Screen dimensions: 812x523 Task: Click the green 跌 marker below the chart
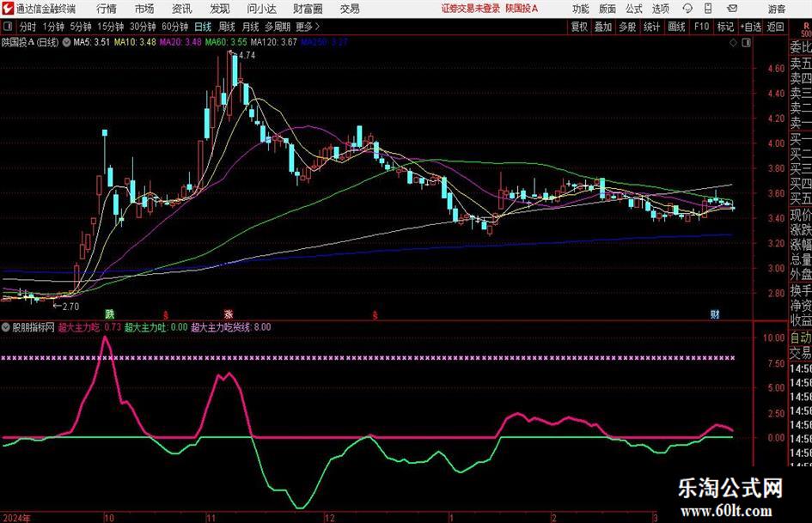(x=109, y=313)
